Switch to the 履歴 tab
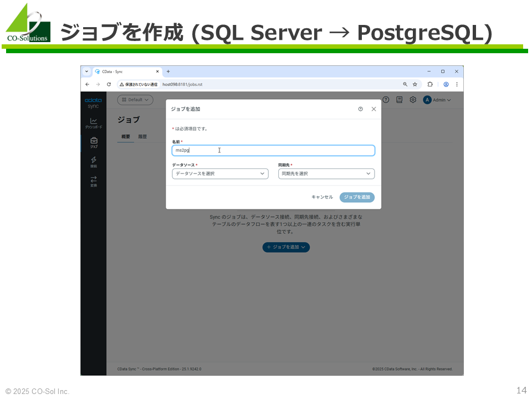The width and height of the screenshot is (532, 399). tap(142, 136)
